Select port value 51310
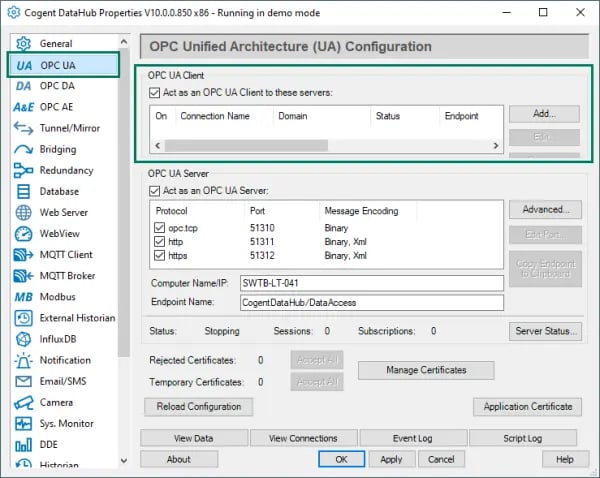The image size is (600, 478). click(x=262, y=228)
